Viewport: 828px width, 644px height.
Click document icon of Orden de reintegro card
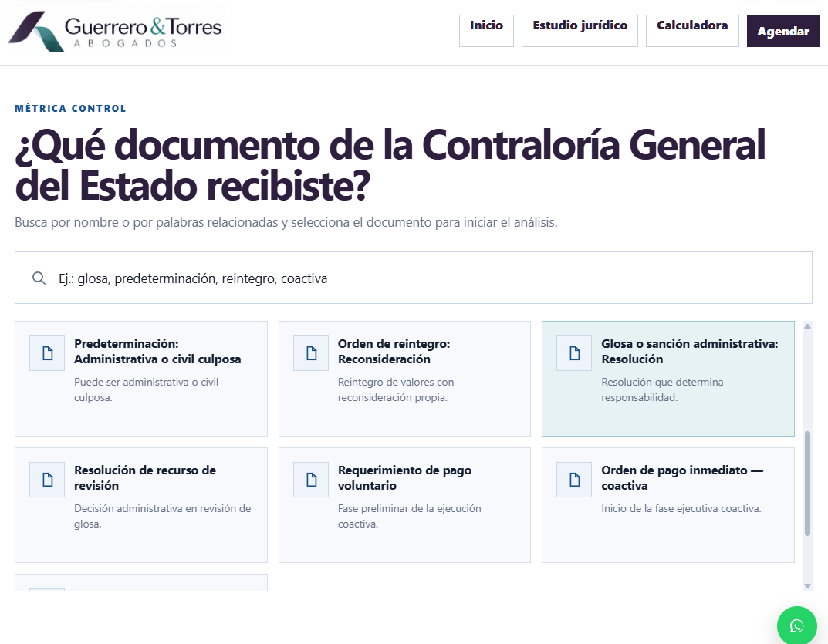point(311,353)
